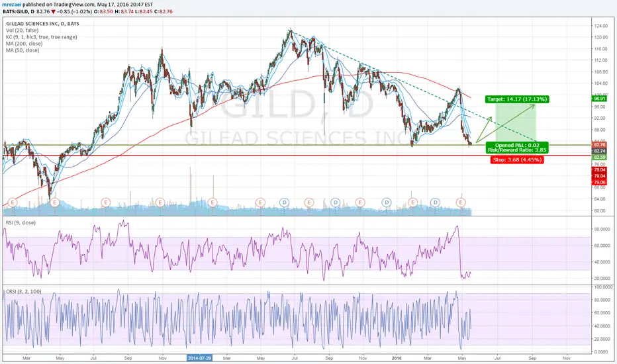Click the earnings E marker just before 2016-dated low
The image size is (617, 364).
(412, 203)
